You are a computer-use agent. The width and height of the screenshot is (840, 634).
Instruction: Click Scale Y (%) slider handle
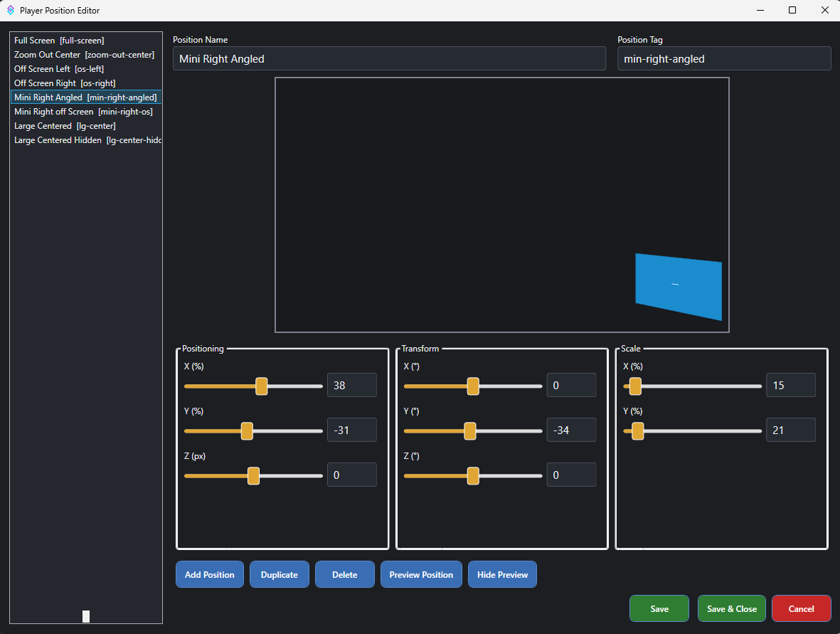click(x=637, y=431)
